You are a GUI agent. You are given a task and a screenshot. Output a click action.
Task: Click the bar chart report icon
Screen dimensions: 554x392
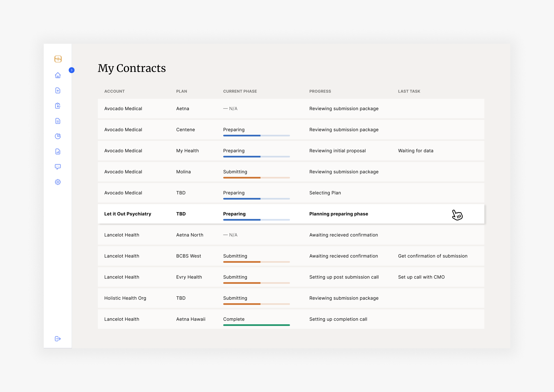click(x=58, y=152)
